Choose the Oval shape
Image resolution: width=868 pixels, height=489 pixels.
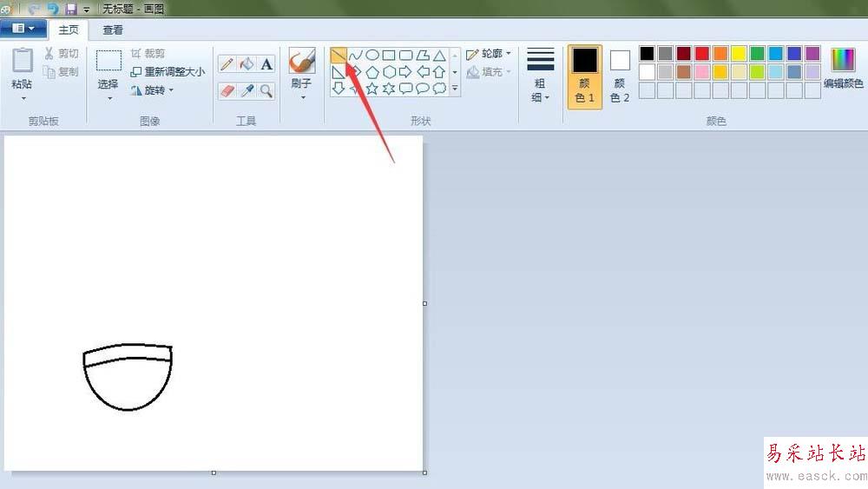(x=372, y=55)
